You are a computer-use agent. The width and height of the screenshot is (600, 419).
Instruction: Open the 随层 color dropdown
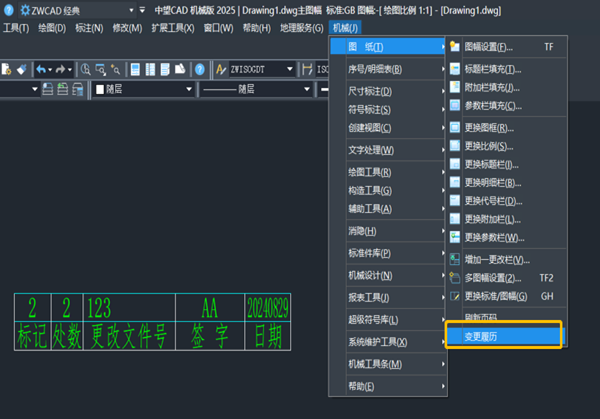(189, 89)
